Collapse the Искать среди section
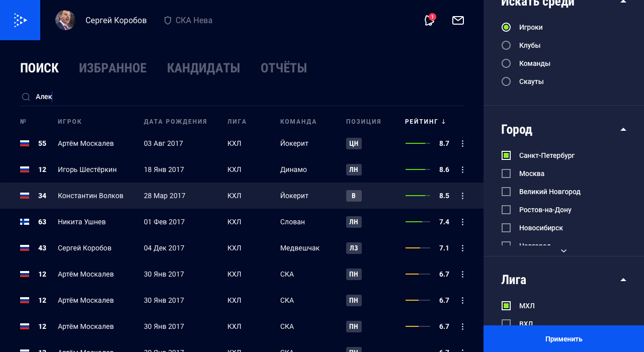This screenshot has height=352, width=644. pos(623,2)
